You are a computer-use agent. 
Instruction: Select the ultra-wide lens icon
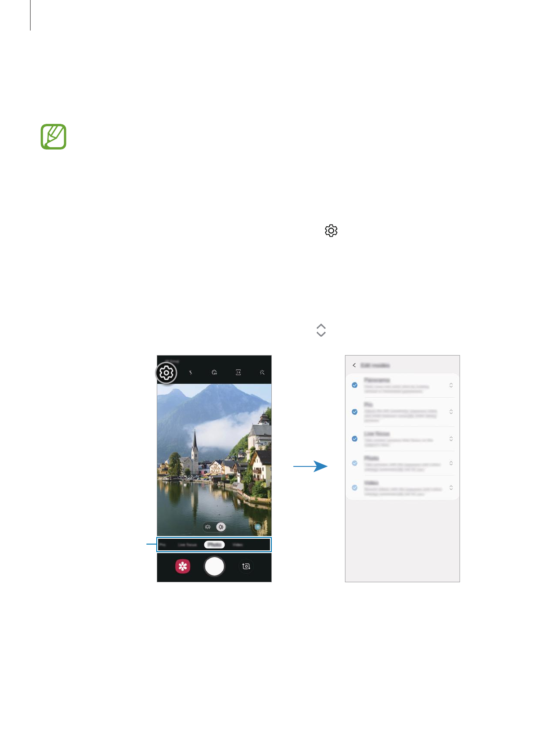click(208, 527)
